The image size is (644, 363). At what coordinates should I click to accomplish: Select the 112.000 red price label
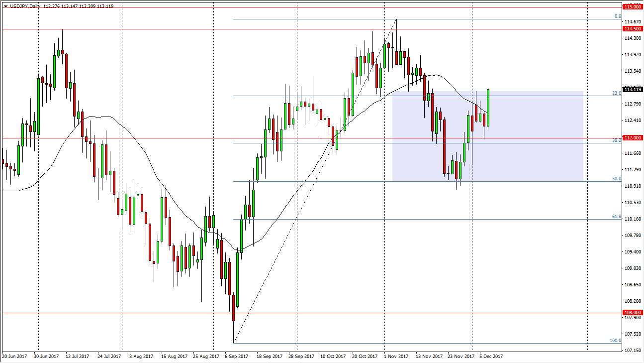pyautogui.click(x=632, y=138)
